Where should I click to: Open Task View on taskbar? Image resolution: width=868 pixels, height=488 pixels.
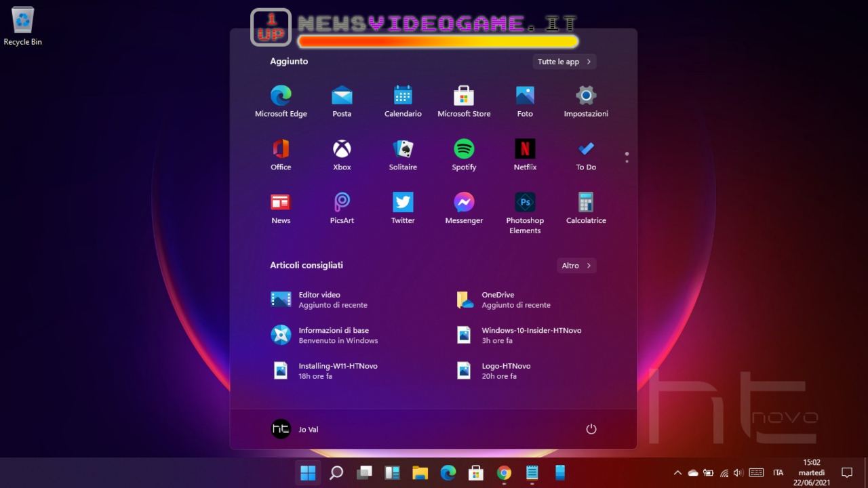click(x=364, y=472)
